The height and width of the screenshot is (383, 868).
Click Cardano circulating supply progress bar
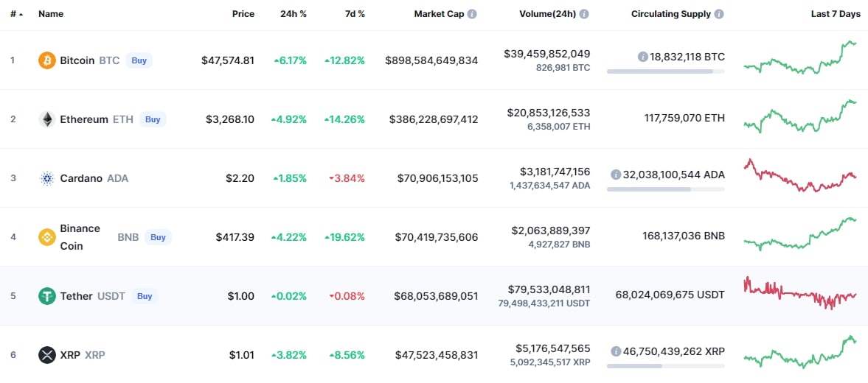(x=665, y=189)
